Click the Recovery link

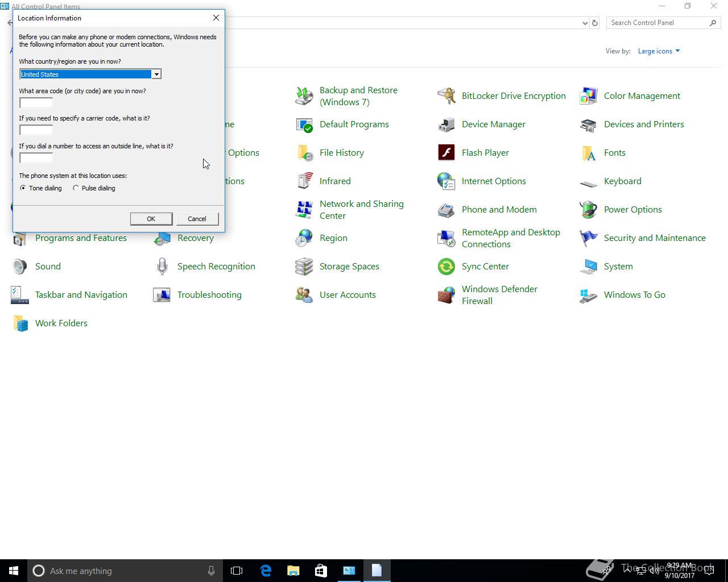196,238
